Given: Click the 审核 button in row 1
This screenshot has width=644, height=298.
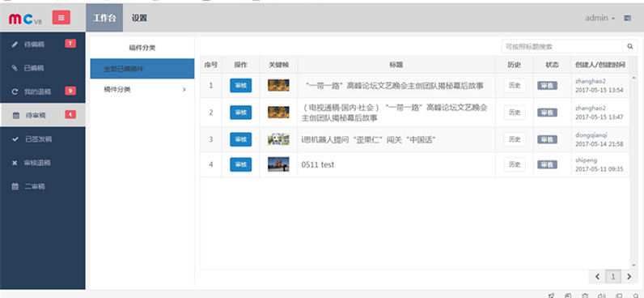Looking at the screenshot, I should point(240,86).
